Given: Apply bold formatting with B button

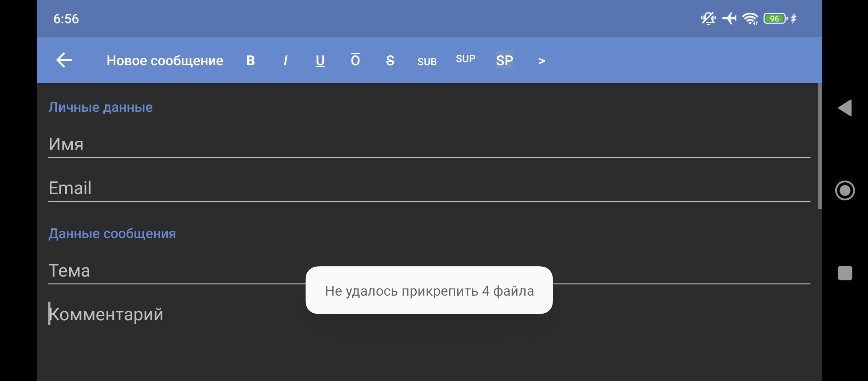Looking at the screenshot, I should (251, 61).
